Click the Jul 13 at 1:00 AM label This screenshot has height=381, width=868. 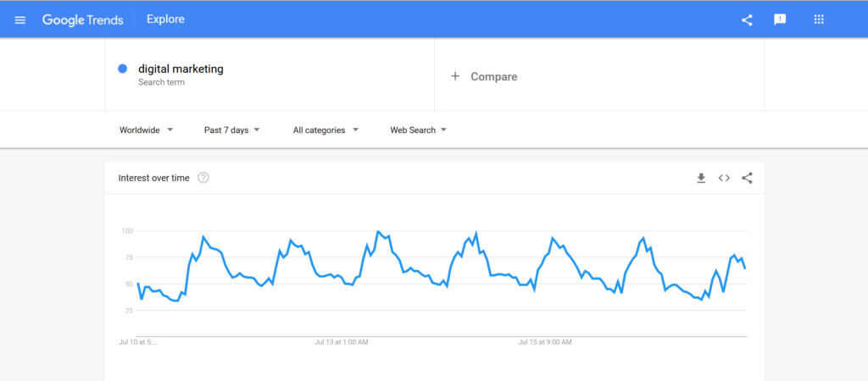(x=341, y=342)
